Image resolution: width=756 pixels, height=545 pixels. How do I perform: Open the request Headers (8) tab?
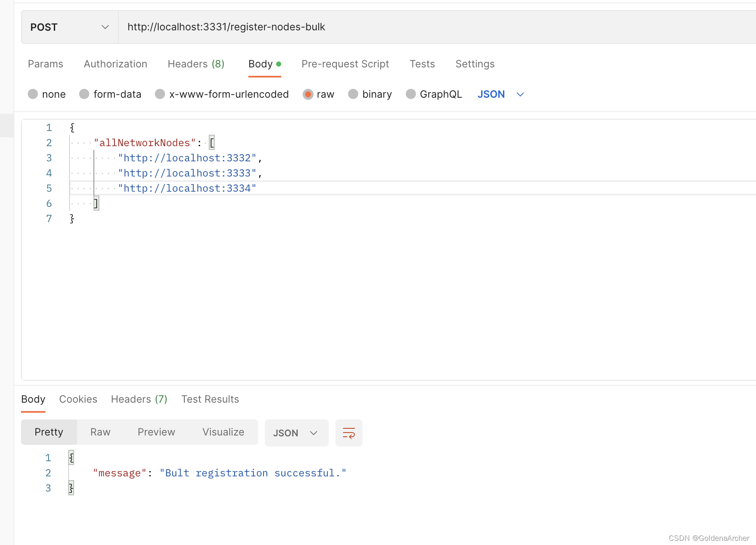tap(196, 64)
